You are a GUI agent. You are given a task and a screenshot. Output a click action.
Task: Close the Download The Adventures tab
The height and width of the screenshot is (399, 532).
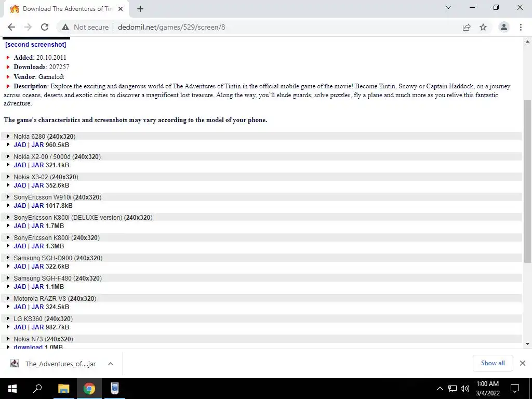click(x=121, y=9)
